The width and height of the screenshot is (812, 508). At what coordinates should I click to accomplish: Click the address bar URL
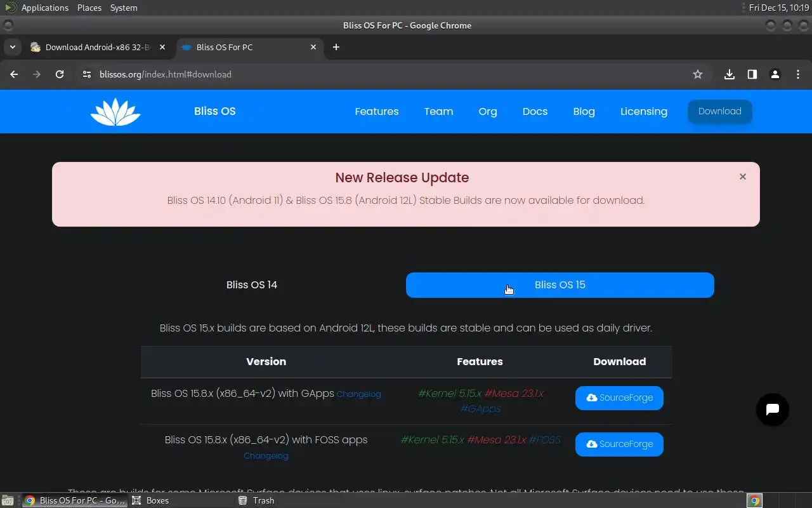[x=166, y=74]
